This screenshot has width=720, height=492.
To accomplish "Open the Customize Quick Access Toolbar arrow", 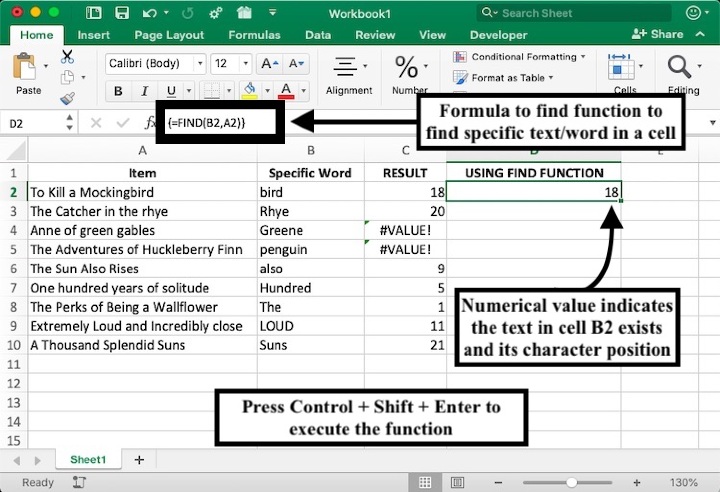I will [x=273, y=13].
